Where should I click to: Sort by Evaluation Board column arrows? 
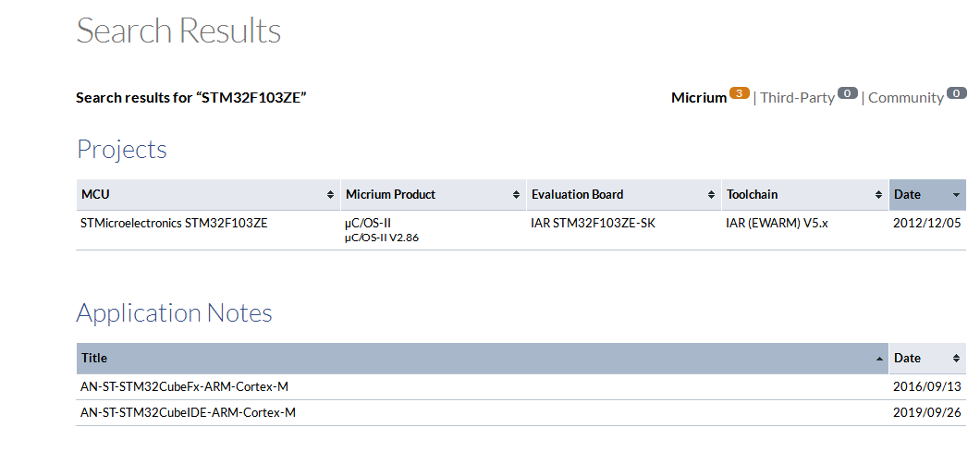711,195
